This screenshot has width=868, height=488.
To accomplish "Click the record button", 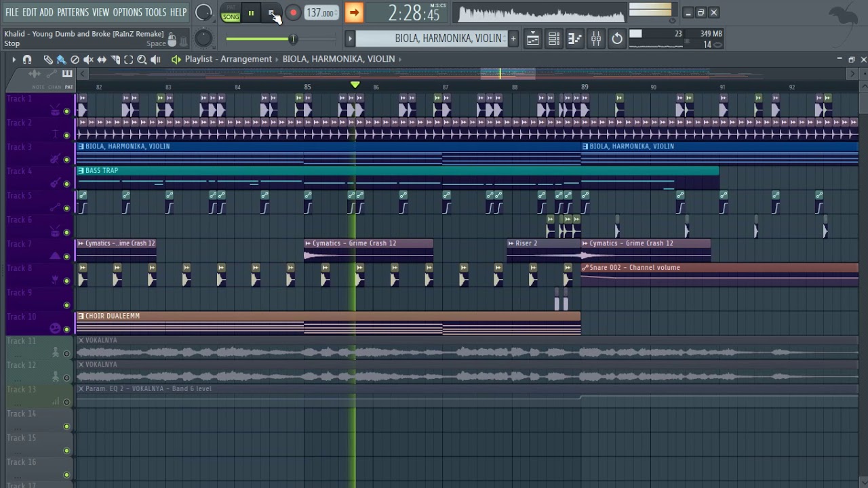I will pos(293,13).
